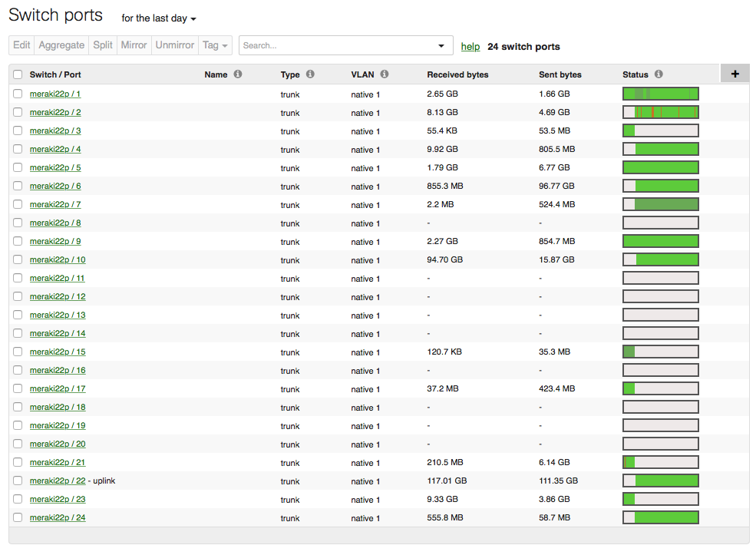Click sent bytes value 58.7 MB

point(554,517)
